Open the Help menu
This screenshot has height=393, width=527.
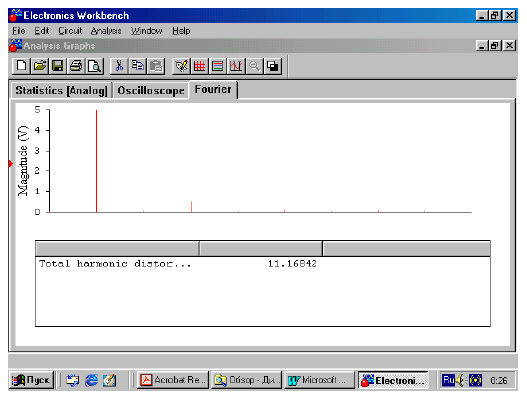click(x=181, y=31)
